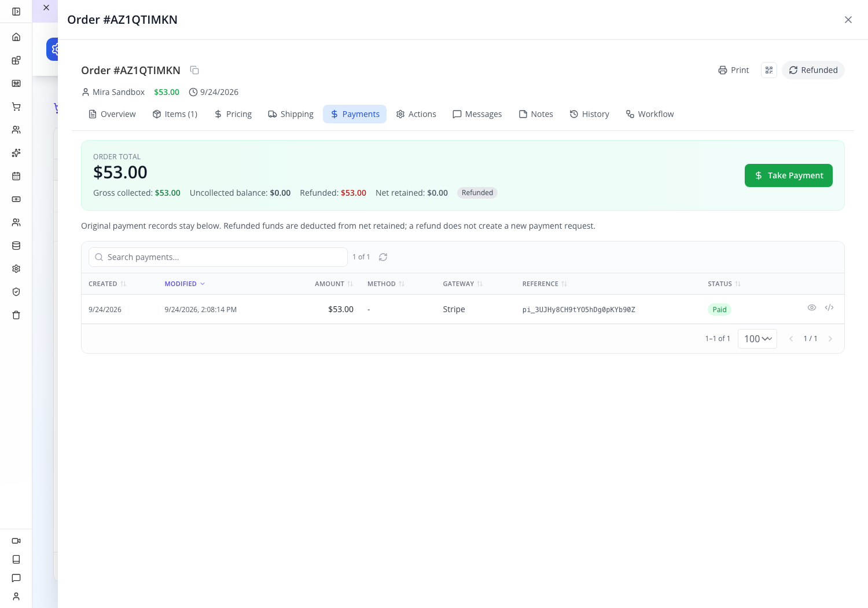Screen dimensions: 868x608
Task: Print the order
Action: point(733,70)
